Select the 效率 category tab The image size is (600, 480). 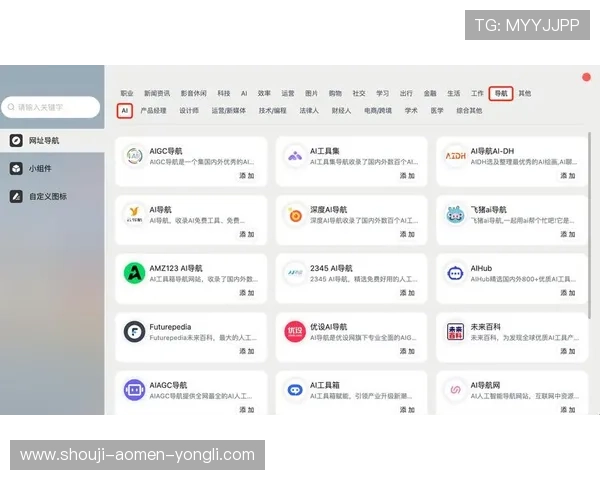point(264,93)
